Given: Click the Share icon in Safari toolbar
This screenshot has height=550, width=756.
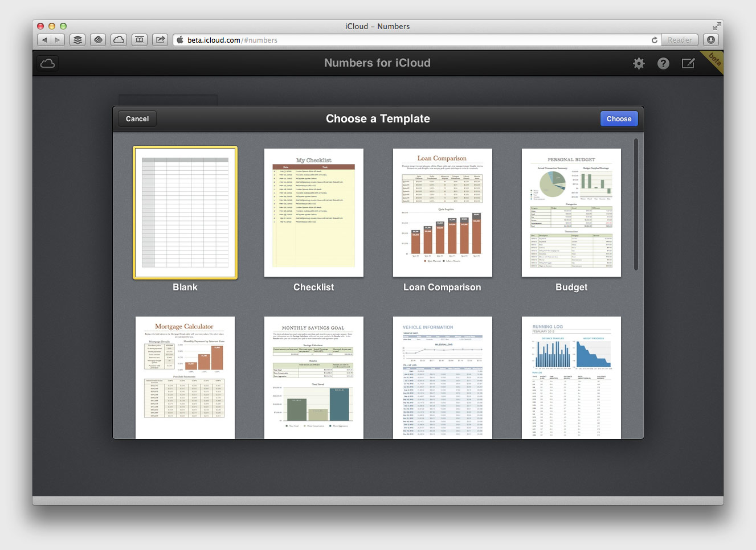Looking at the screenshot, I should point(161,40).
